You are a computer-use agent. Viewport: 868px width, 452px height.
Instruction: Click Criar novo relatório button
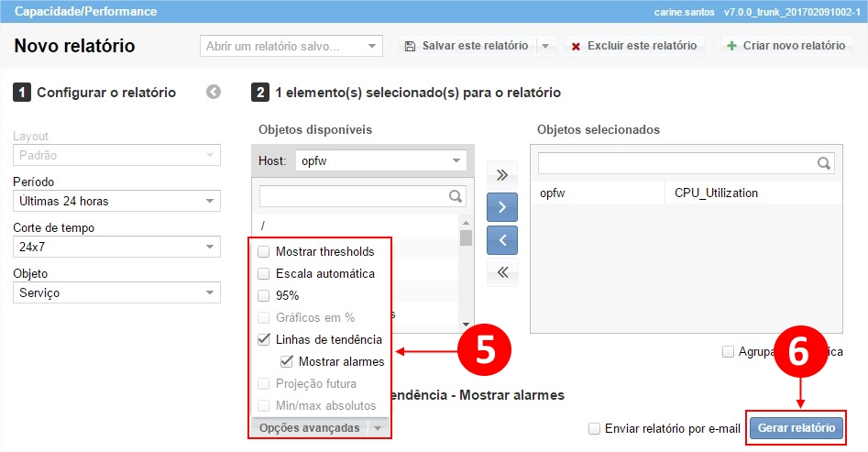[786, 46]
